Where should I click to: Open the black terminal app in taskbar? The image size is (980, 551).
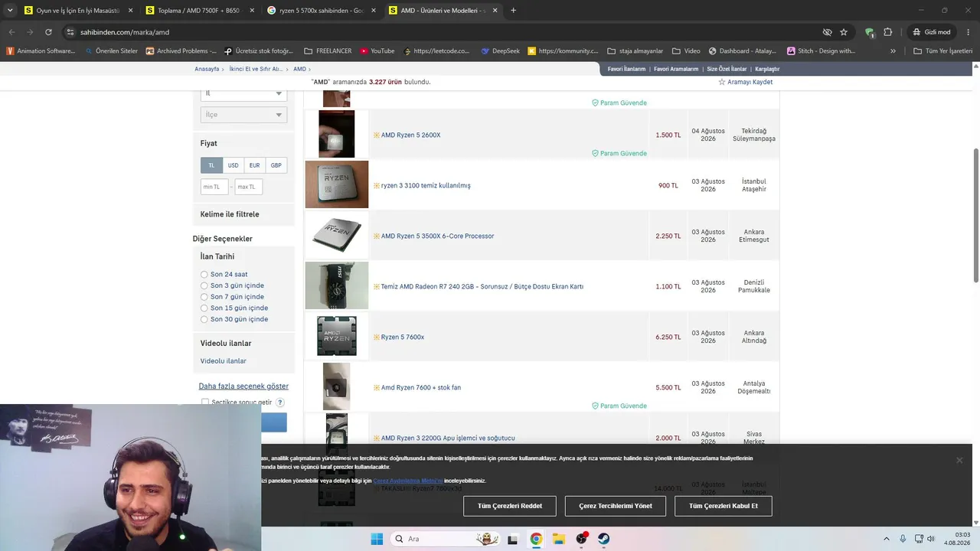click(x=512, y=539)
